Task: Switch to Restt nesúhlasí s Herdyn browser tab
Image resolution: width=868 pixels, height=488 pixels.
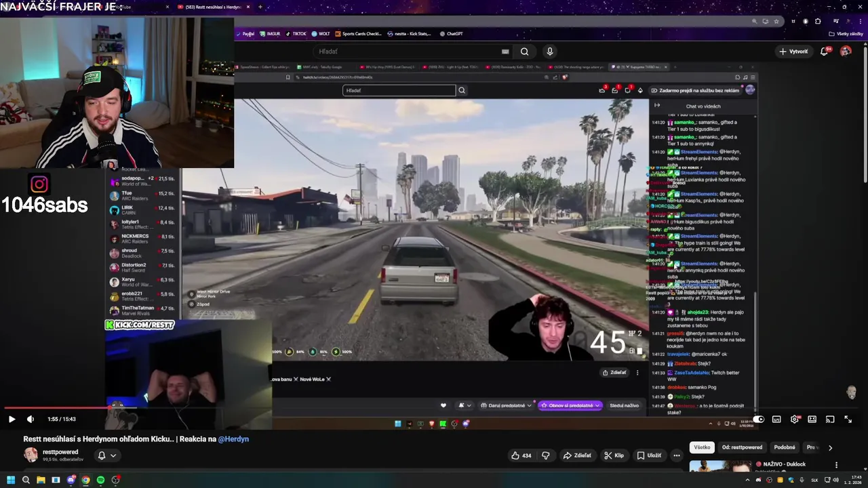Action: 213,7
